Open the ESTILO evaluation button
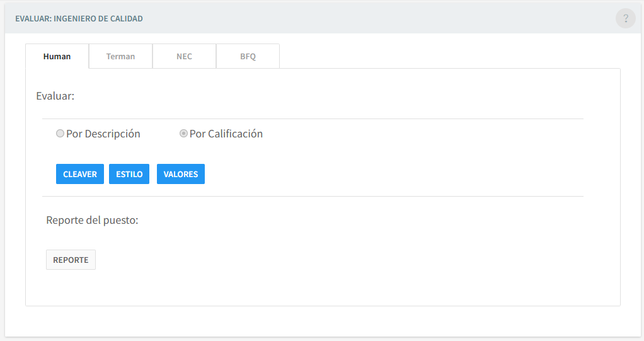The height and width of the screenshot is (341, 644). [129, 174]
